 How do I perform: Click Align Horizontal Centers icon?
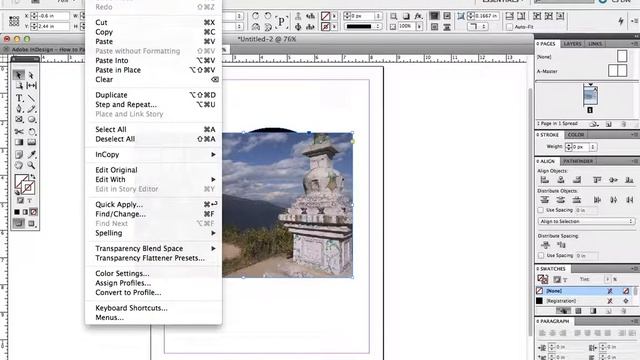point(561,180)
